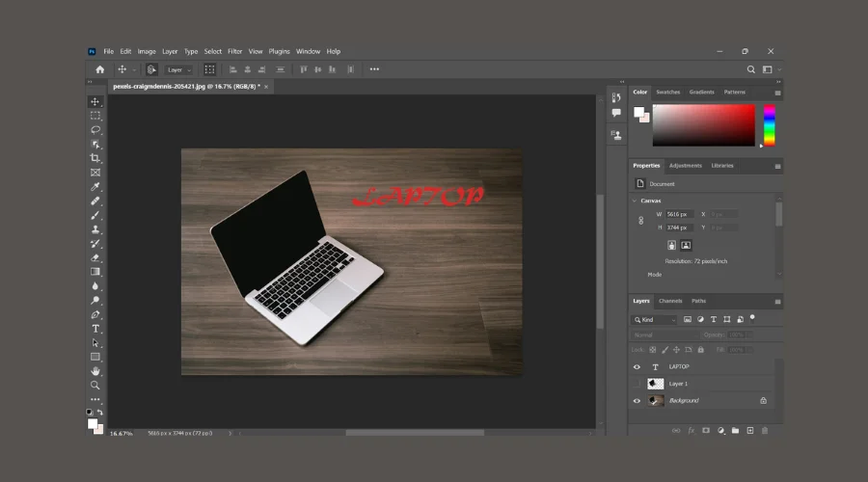Open the File menu
868x482 pixels.
pyautogui.click(x=108, y=51)
